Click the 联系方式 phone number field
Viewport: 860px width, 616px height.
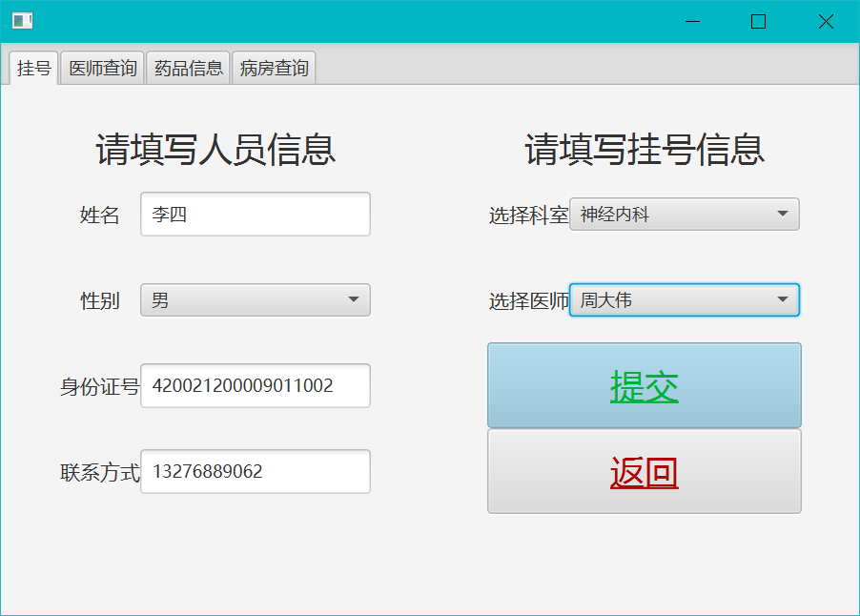pos(255,472)
